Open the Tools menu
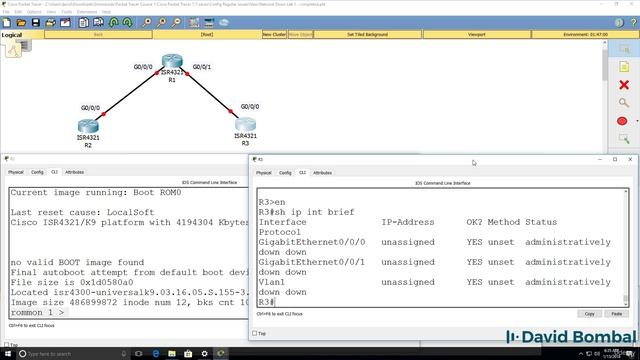Viewport: 640px width, 360px height. click(x=67, y=12)
